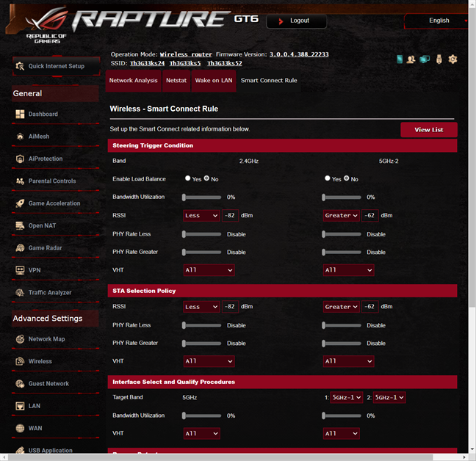Open 2.4GHz STA Selection VHT dropdown
The image size is (476, 461).
[209, 361]
